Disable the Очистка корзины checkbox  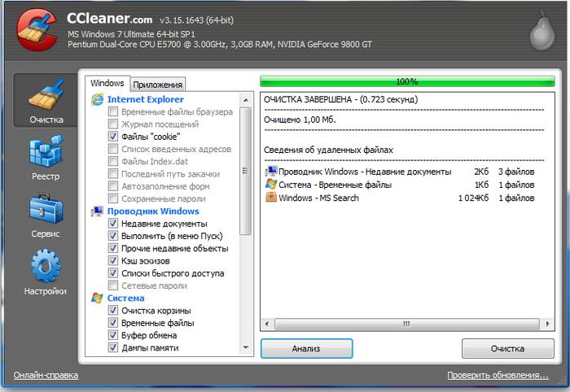[113, 311]
